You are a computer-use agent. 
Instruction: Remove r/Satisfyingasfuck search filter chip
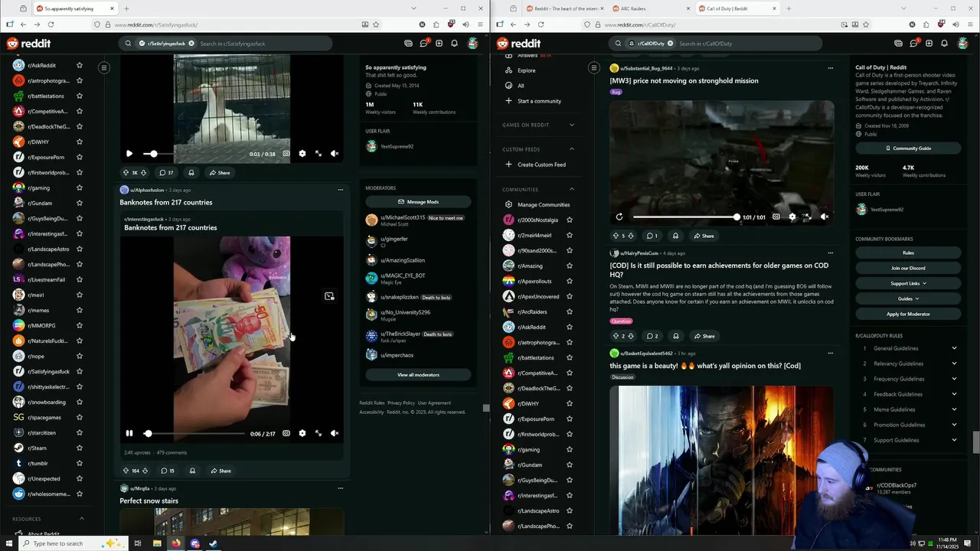pyautogui.click(x=191, y=44)
